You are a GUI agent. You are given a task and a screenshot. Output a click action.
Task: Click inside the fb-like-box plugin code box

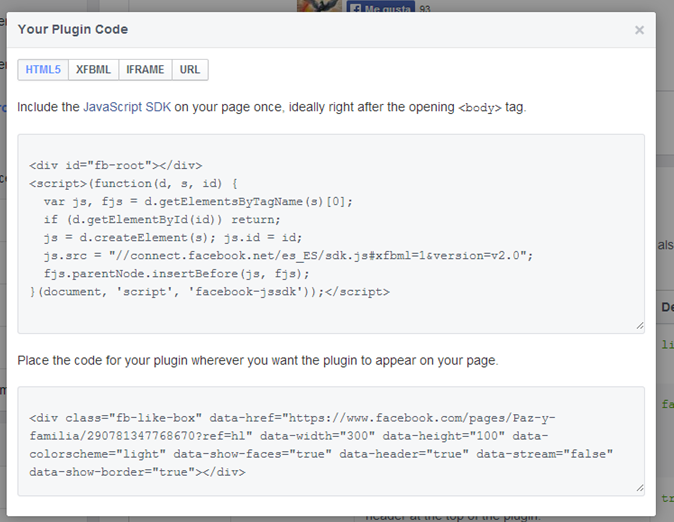[331, 441]
